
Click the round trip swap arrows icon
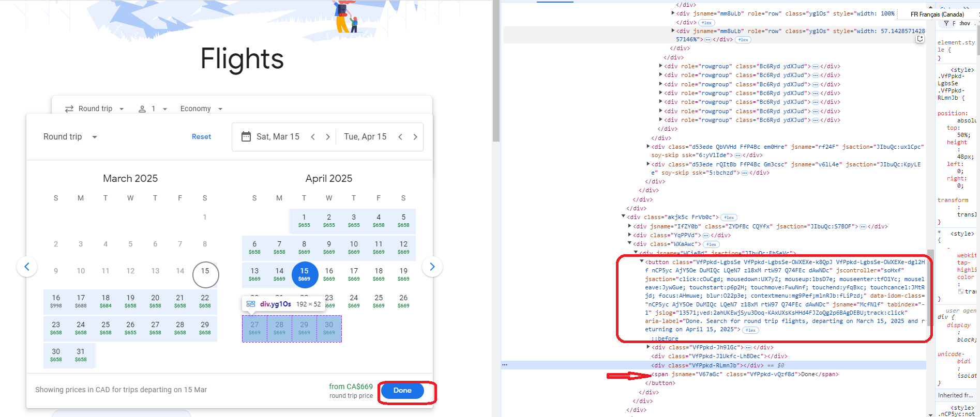point(69,109)
